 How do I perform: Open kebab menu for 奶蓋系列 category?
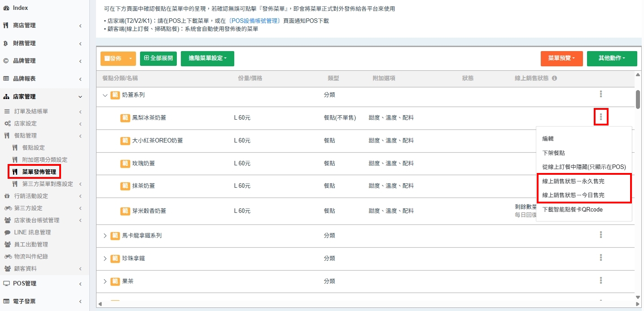click(x=600, y=94)
